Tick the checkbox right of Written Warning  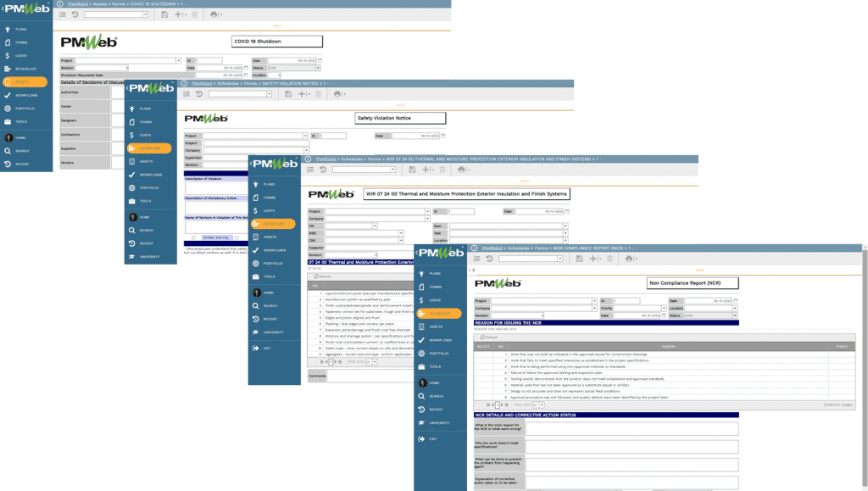click(236, 238)
